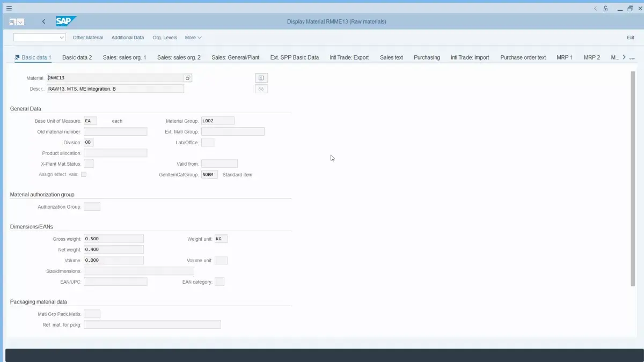Click the Additional Data button
The image size is (644, 362).
coord(128,38)
